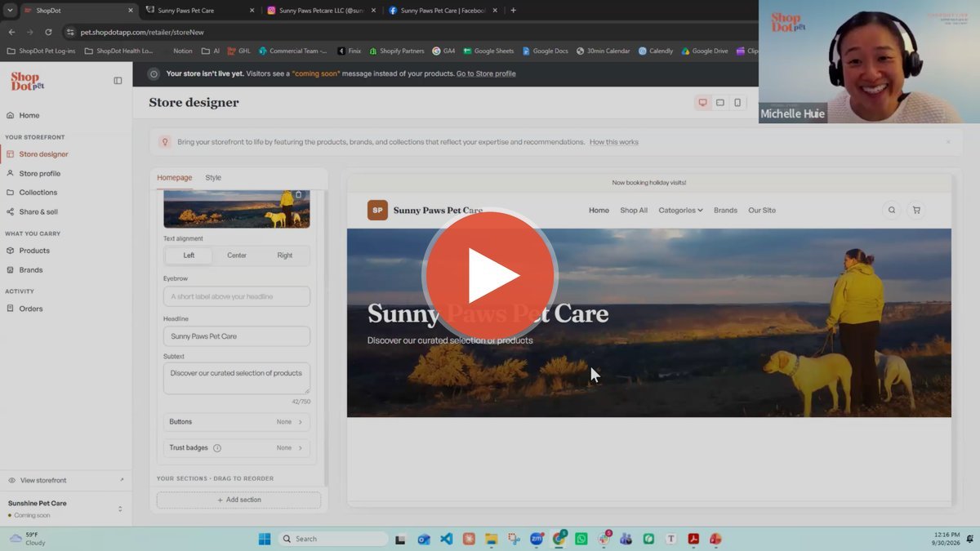
Task: Go to Collections in sidebar
Action: point(38,193)
